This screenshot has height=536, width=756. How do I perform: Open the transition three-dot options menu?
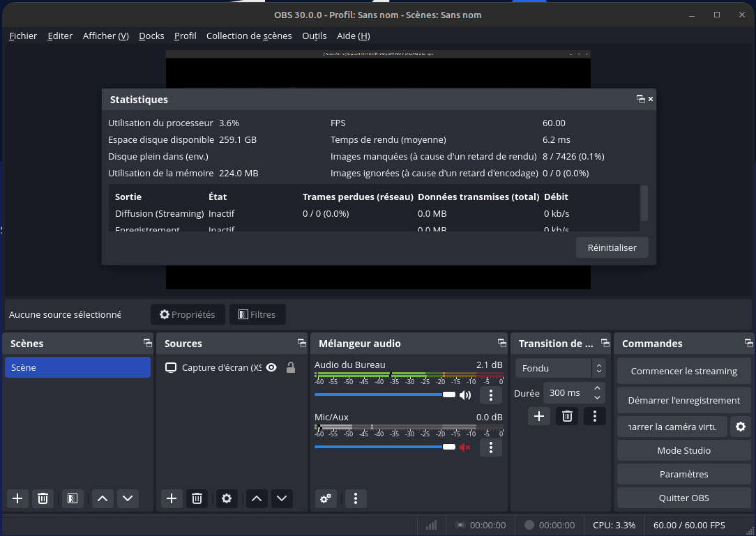pyautogui.click(x=594, y=416)
